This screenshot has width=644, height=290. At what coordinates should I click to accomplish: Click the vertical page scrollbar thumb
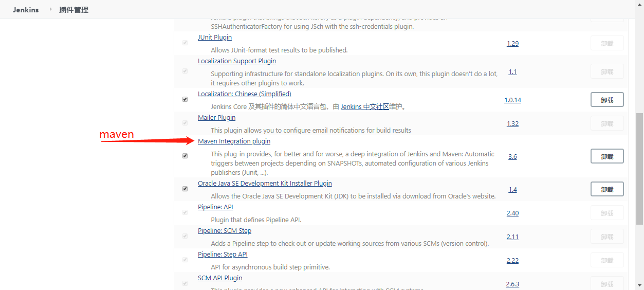(640, 169)
